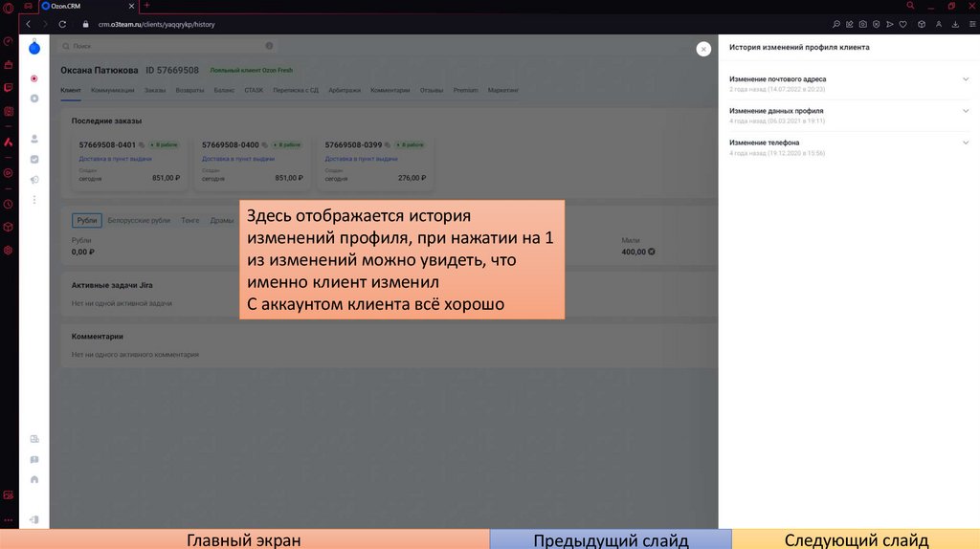The height and width of the screenshot is (549, 980).
Task: Reload the page
Action: [62, 24]
